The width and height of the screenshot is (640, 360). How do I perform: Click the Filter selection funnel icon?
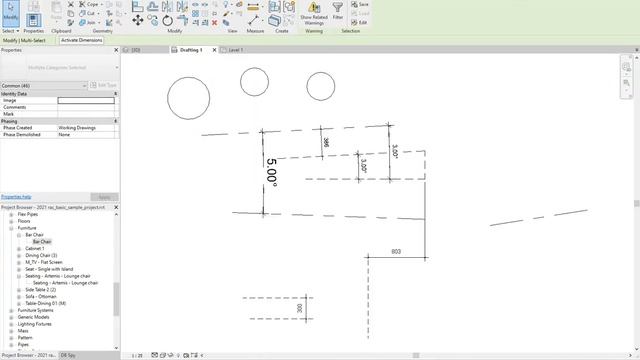click(x=338, y=7)
